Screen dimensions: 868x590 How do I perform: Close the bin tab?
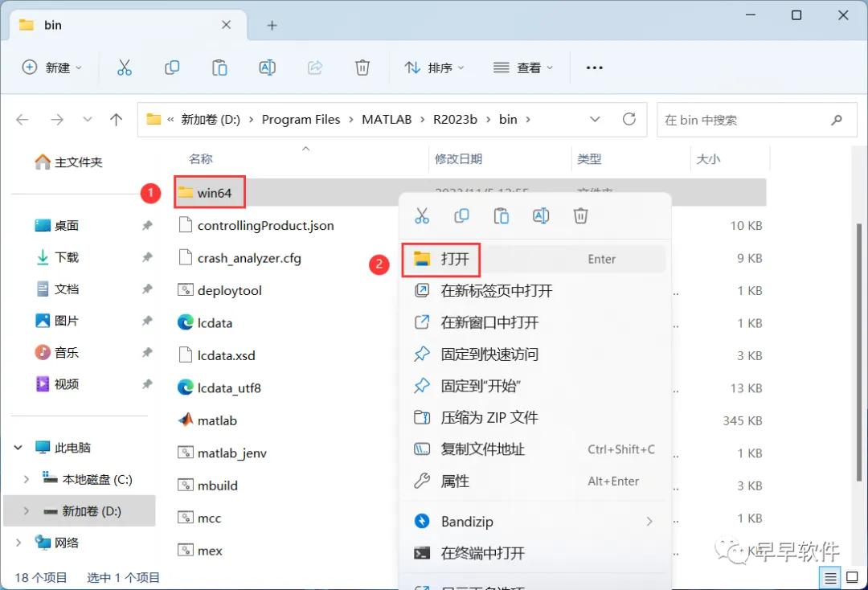226,25
